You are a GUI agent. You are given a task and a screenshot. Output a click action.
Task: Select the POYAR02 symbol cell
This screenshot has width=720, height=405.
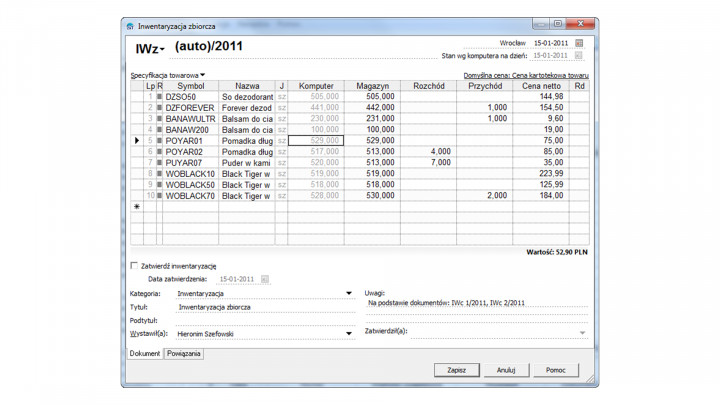(x=191, y=152)
